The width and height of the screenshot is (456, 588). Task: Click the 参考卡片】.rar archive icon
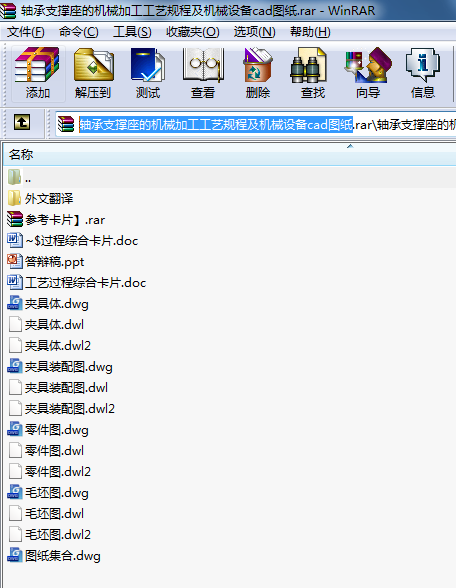[x=15, y=219]
